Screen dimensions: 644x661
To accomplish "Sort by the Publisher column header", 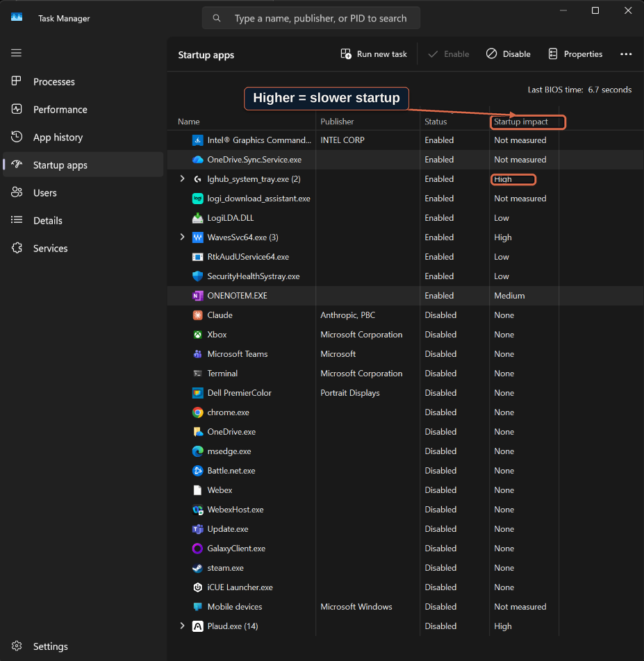I will [337, 122].
